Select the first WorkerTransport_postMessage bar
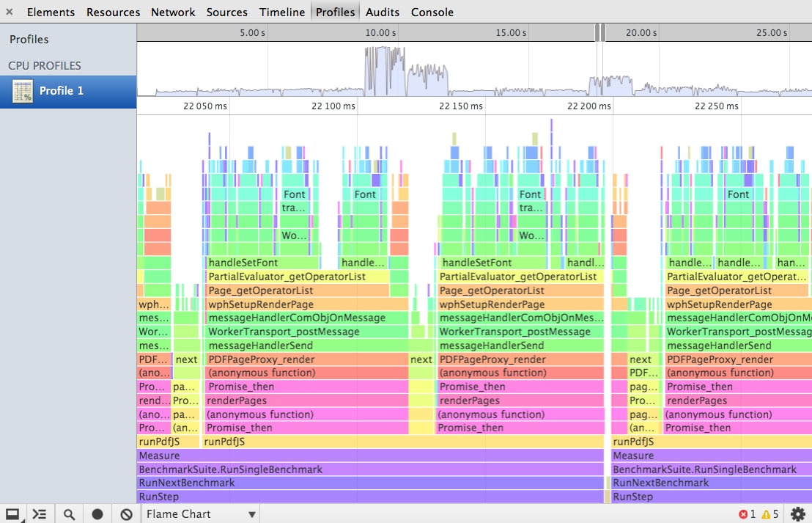The image size is (812, 523). pos(306,332)
